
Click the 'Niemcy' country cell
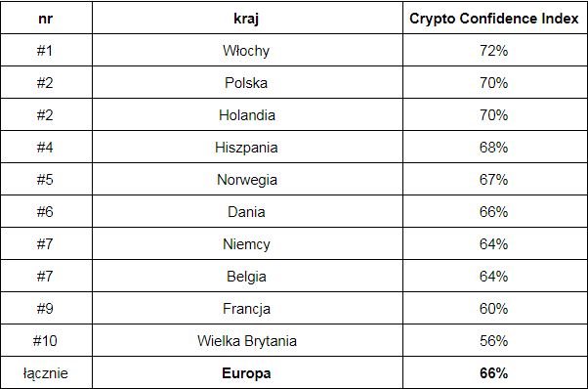coord(246,244)
